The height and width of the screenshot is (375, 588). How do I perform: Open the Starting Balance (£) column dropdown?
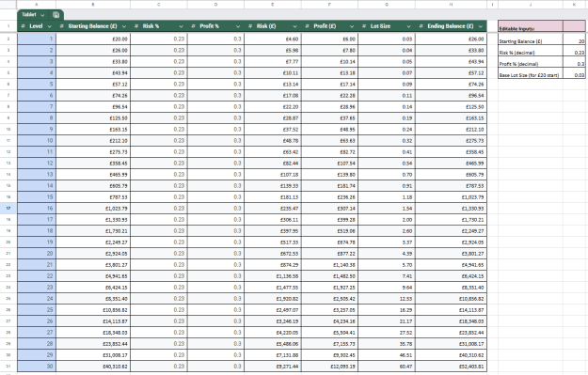click(124, 26)
